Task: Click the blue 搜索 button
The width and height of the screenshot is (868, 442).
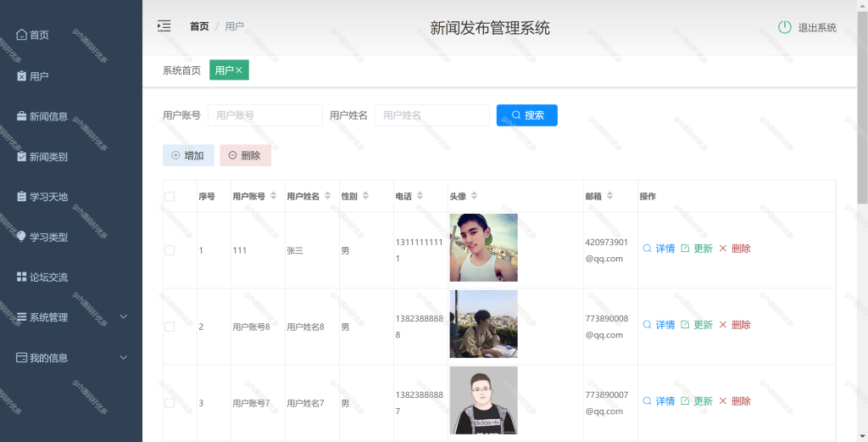Action: [527, 115]
